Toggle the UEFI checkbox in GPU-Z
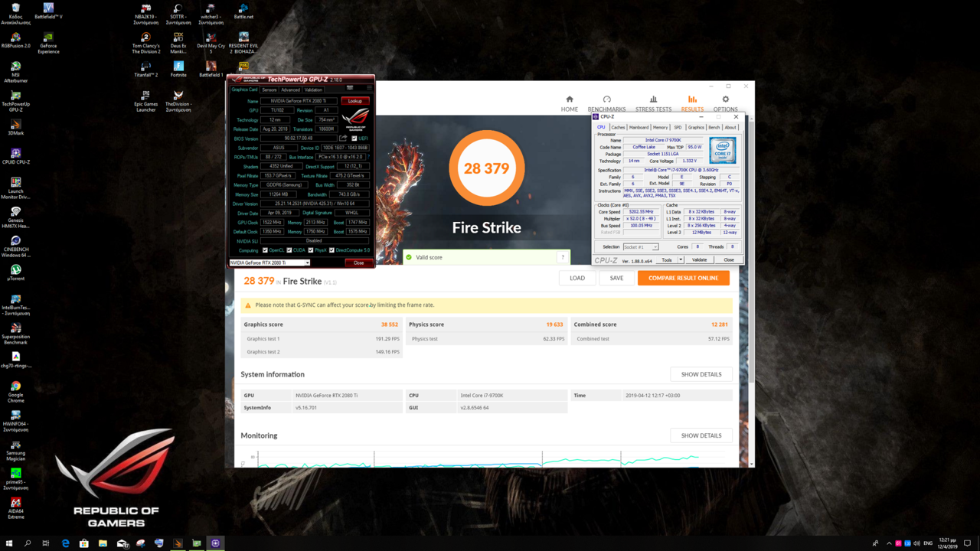This screenshot has height=551, width=980. pos(354,139)
